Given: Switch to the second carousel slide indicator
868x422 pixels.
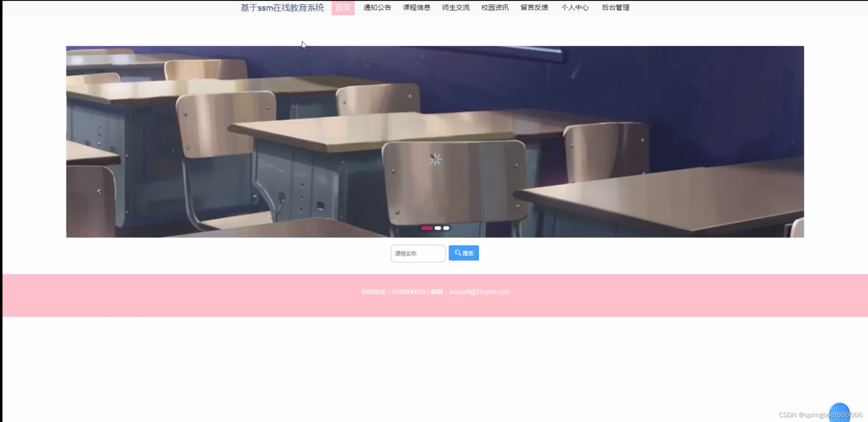Looking at the screenshot, I should (x=438, y=228).
